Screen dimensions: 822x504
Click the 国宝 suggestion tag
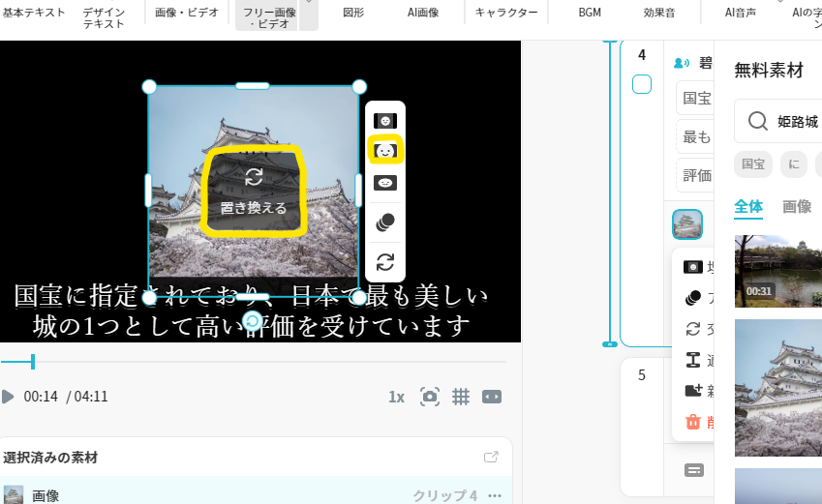click(753, 164)
